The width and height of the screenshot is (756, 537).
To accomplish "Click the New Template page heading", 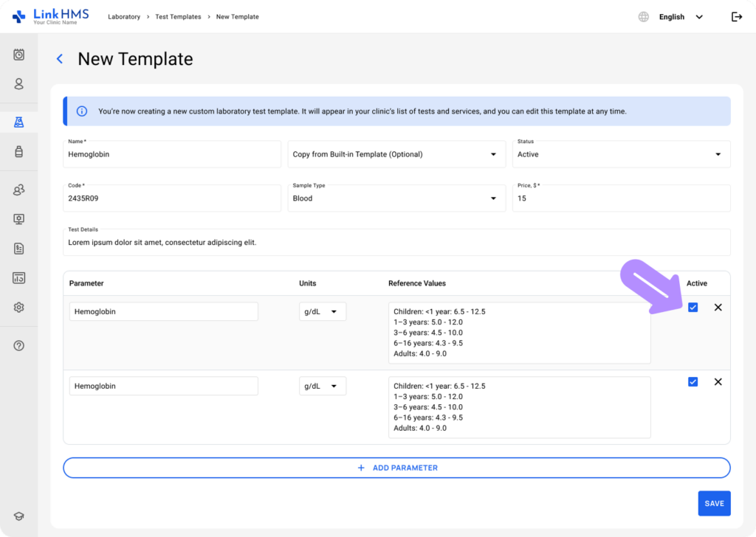I will (136, 59).
